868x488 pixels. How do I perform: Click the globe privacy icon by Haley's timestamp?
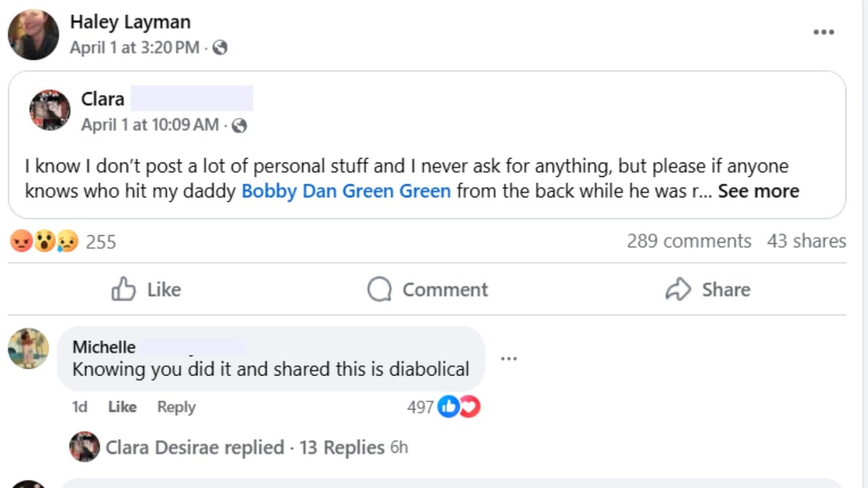point(221,48)
